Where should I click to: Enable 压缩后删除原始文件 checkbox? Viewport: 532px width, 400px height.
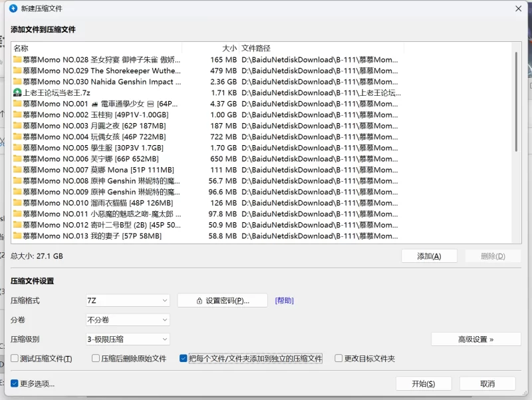94,359
